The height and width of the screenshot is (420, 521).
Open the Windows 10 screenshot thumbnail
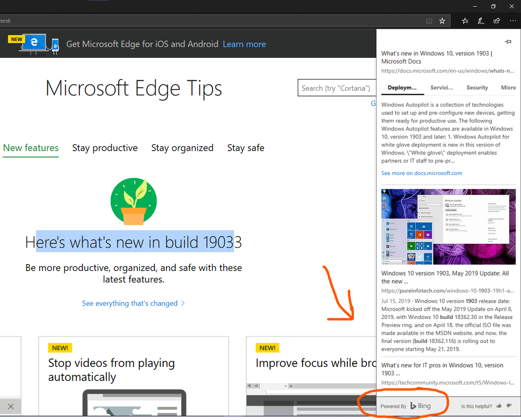point(449,227)
